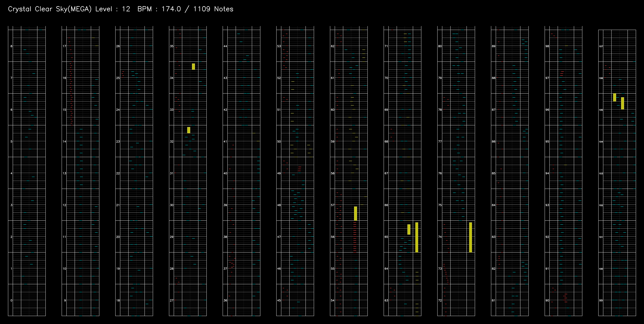Click the "1109 Notes" count
The width and height of the screenshot is (644, 324).
(213, 9)
